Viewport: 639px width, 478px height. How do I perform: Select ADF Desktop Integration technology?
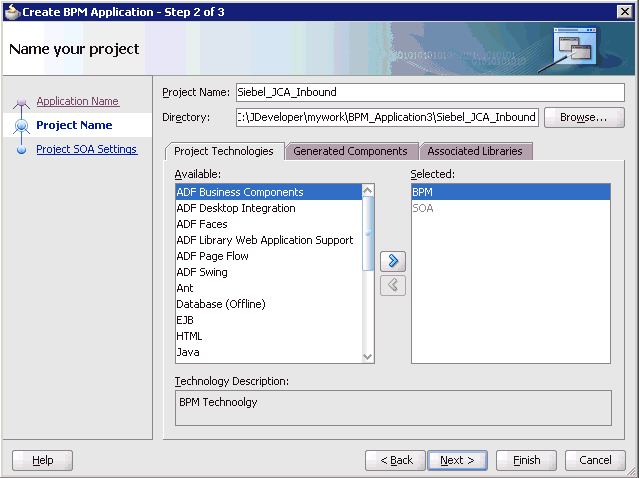click(269, 208)
